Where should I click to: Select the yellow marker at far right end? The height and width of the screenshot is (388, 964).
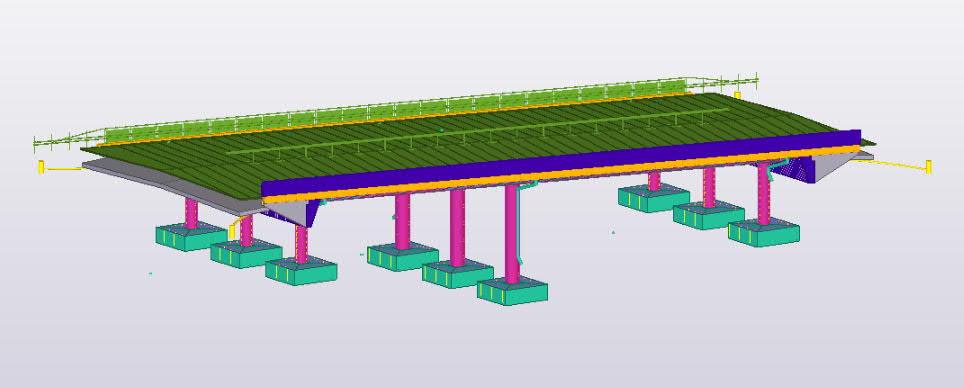pyautogui.click(x=928, y=167)
